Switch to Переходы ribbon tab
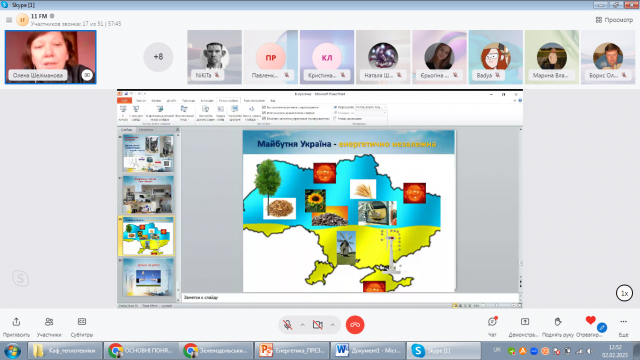640x360 pixels. 188,100
